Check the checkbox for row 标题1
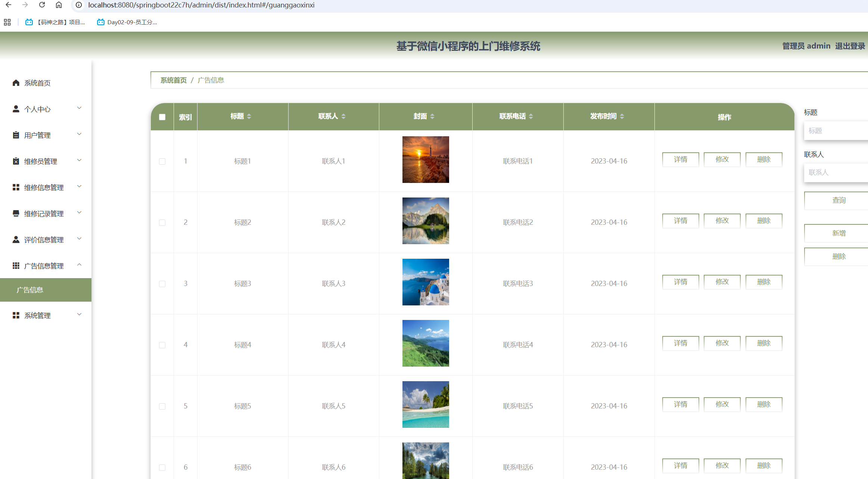The image size is (868, 479). point(162,161)
